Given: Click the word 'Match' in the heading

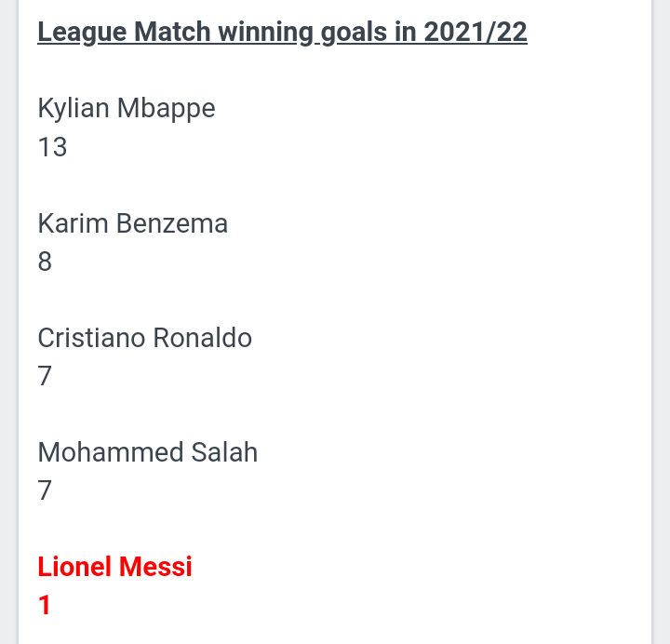Looking at the screenshot, I should pos(172,32).
